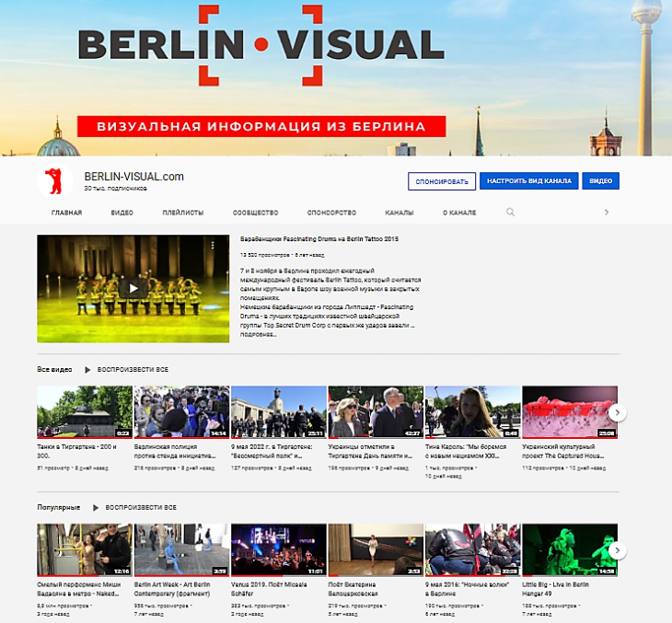
Task: Show more videos in Популярные row
Action: [617, 550]
